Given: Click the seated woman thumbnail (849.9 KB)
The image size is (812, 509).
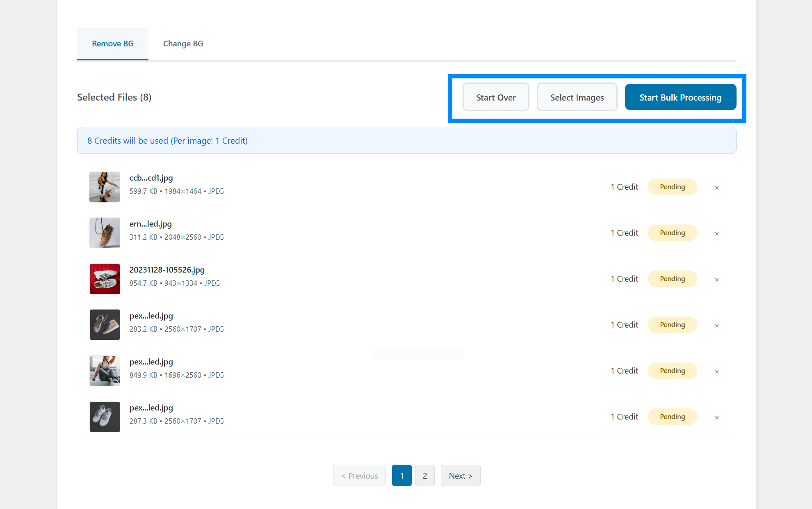Looking at the screenshot, I should click(x=105, y=371).
